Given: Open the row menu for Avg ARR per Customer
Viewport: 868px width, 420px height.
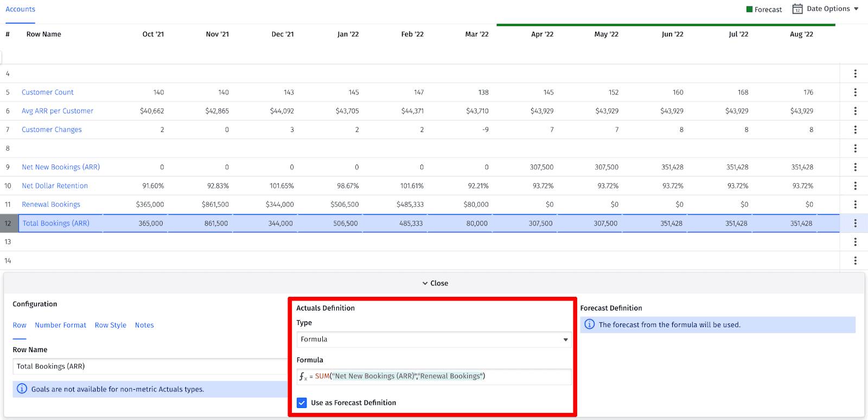Looking at the screenshot, I should (x=855, y=111).
